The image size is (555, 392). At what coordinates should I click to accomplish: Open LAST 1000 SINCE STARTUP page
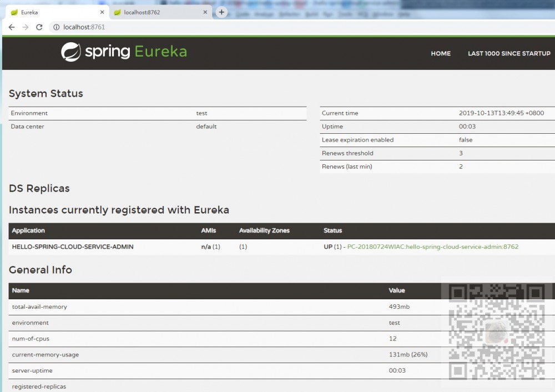pyautogui.click(x=509, y=54)
